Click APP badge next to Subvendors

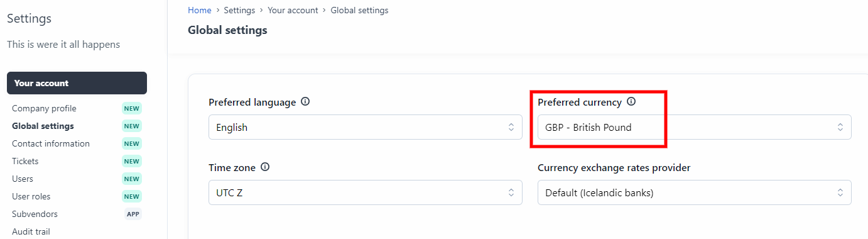[x=133, y=214]
